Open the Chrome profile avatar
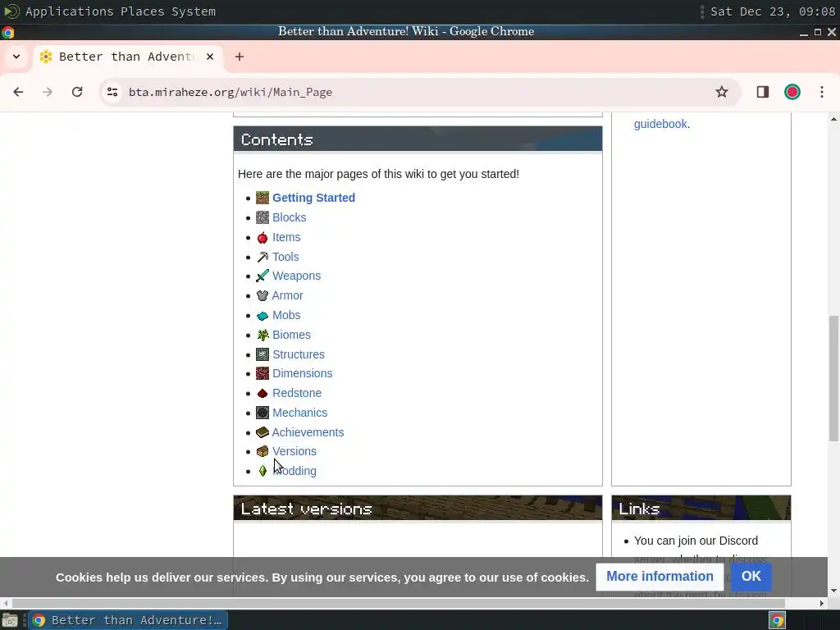The width and height of the screenshot is (840, 630). click(x=792, y=92)
